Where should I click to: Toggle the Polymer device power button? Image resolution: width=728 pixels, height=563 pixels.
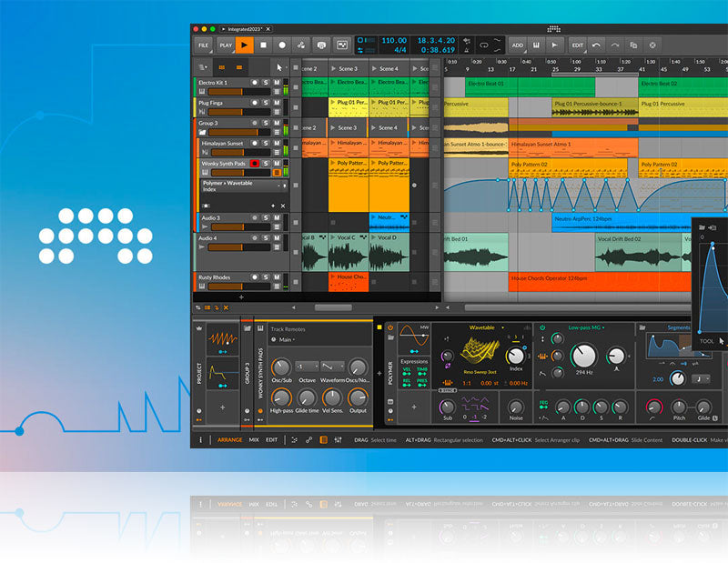coord(390,327)
